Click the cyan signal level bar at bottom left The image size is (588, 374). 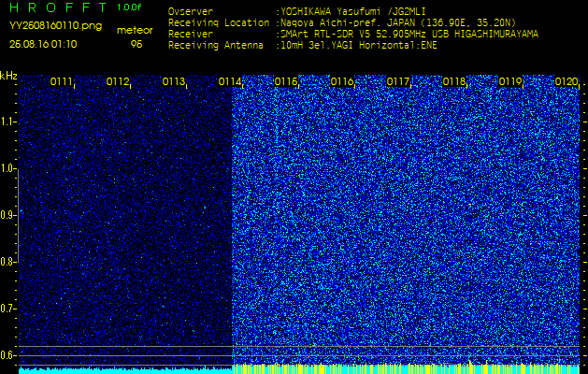coord(125,370)
